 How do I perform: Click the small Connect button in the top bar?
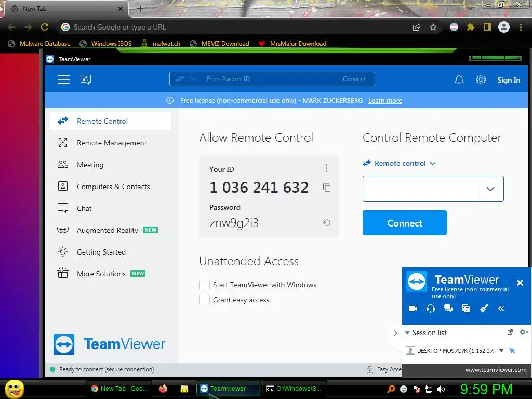(354, 79)
